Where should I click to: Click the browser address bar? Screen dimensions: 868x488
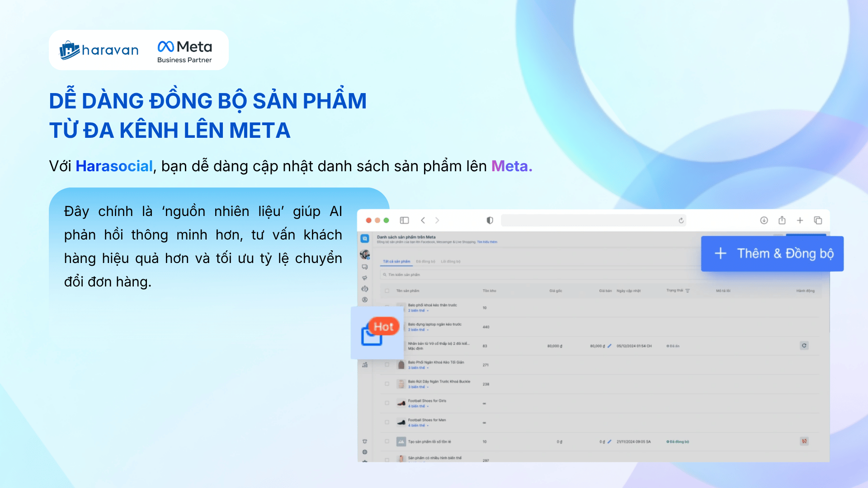click(x=593, y=221)
